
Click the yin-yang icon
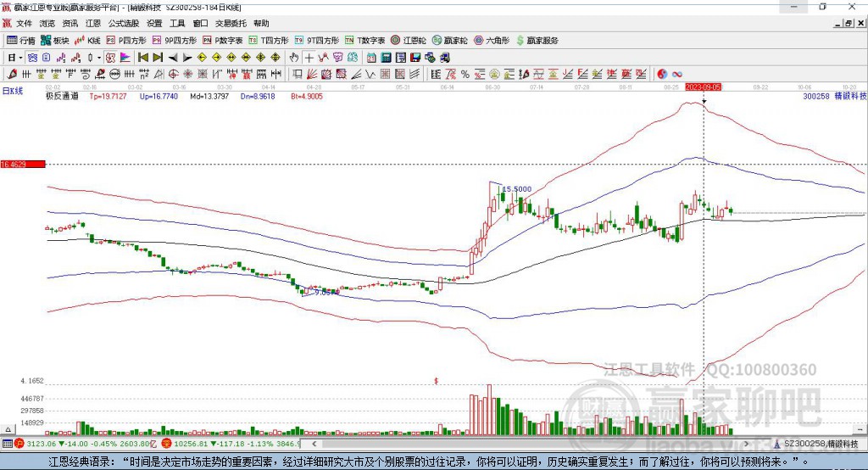click(x=662, y=74)
